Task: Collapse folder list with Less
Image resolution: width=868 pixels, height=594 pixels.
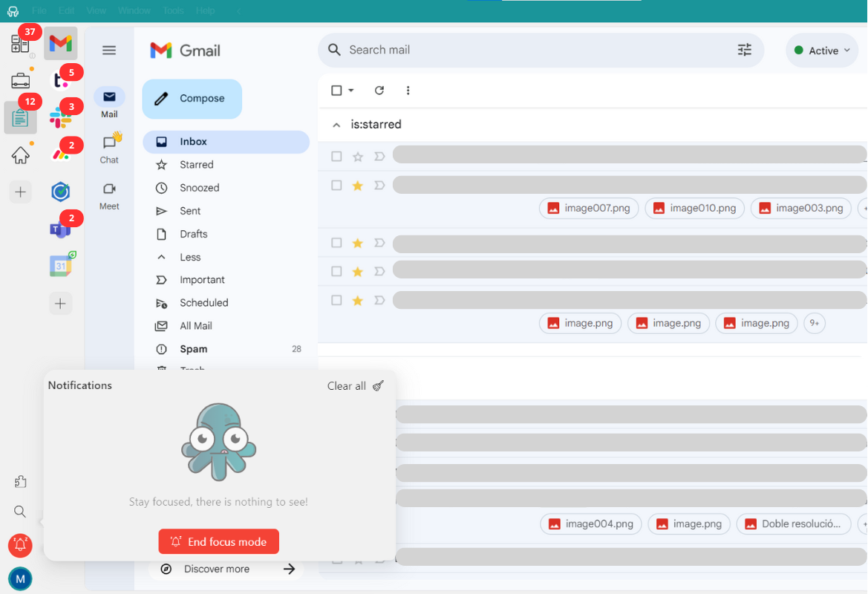Action: [190, 257]
